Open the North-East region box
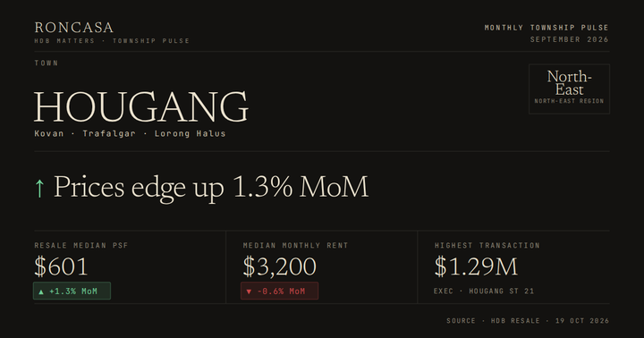Viewport: 644px width, 338px height. point(569,89)
